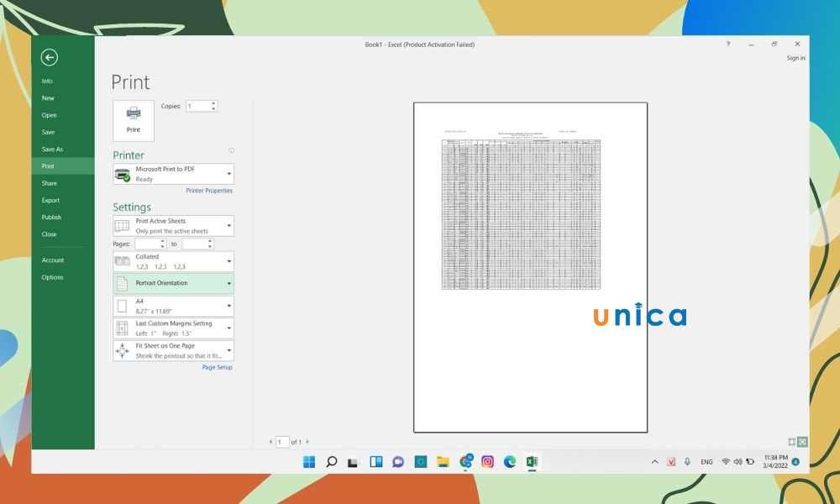Open Widgets from taskbar
Screen dimensions: 840x504
376,462
